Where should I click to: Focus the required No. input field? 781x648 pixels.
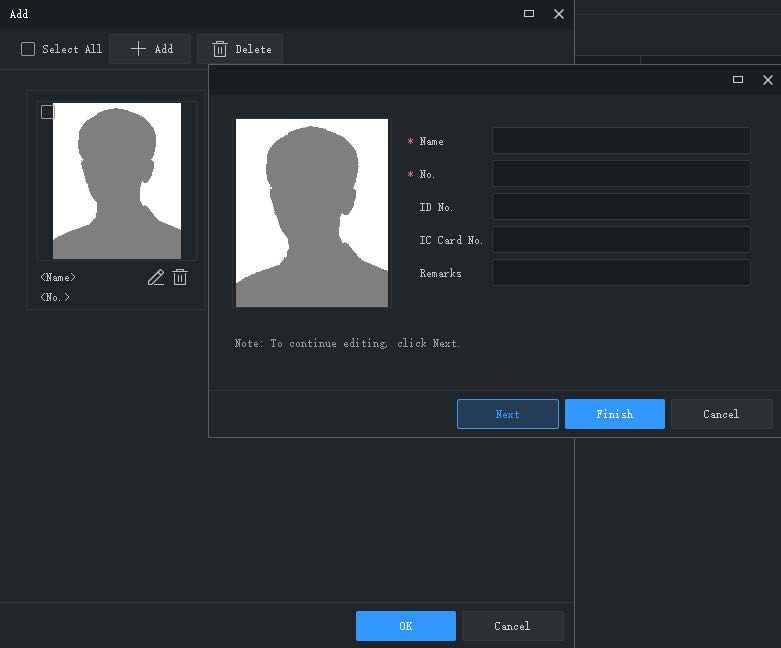(621, 173)
